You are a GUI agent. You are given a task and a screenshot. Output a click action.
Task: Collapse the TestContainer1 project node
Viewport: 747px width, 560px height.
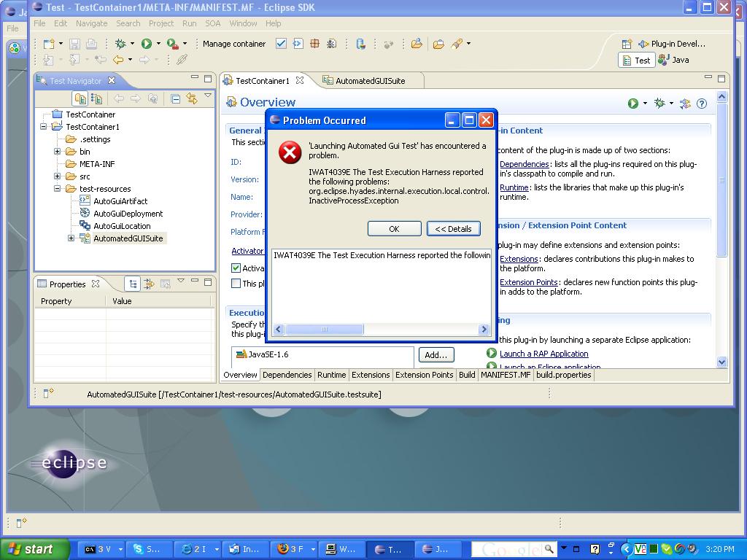pos(43,127)
